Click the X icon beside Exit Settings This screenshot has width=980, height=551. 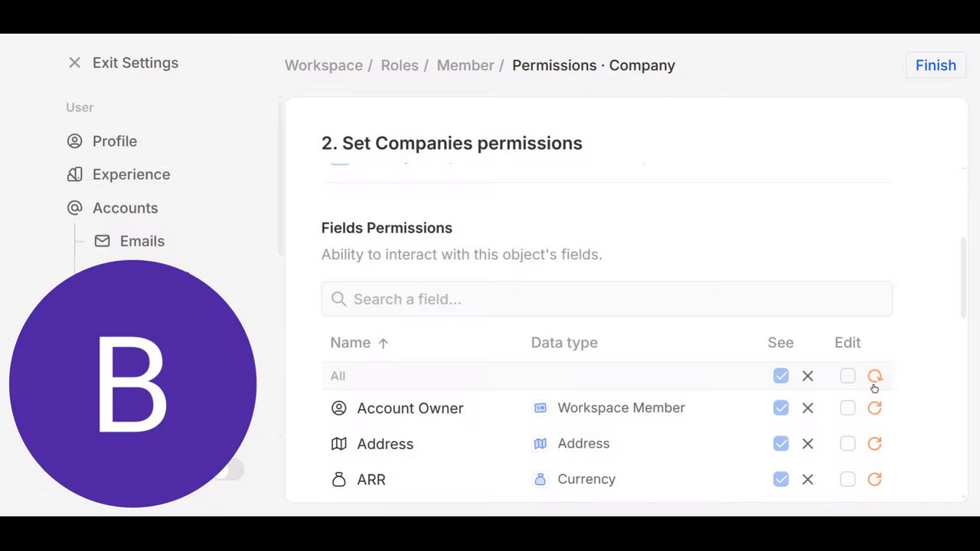point(74,63)
